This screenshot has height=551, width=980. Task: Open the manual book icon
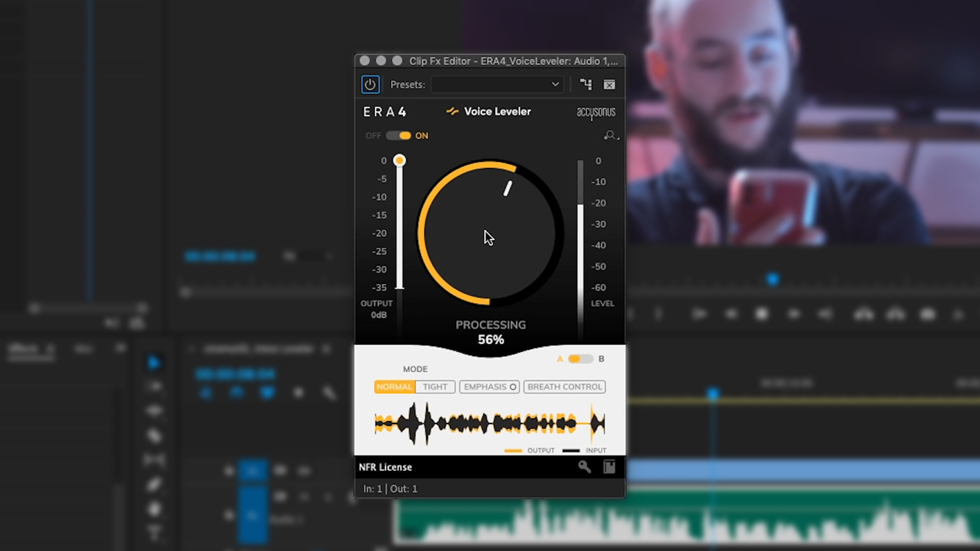609,467
